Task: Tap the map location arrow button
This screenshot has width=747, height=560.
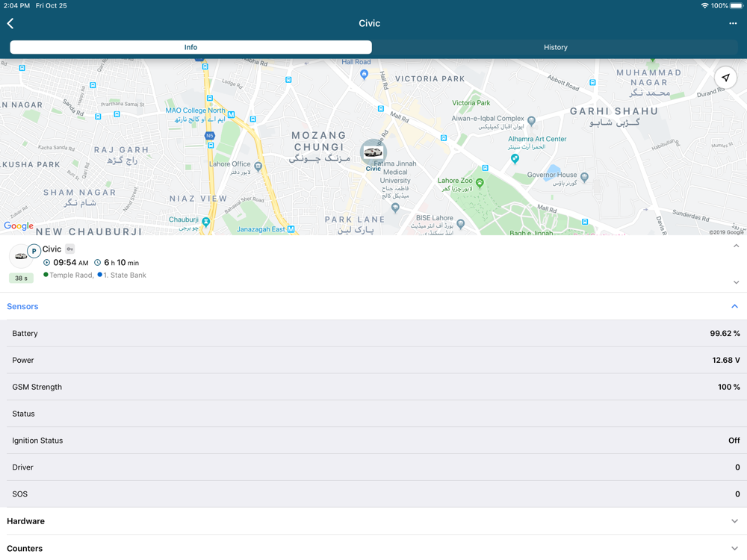Action: 725,78
